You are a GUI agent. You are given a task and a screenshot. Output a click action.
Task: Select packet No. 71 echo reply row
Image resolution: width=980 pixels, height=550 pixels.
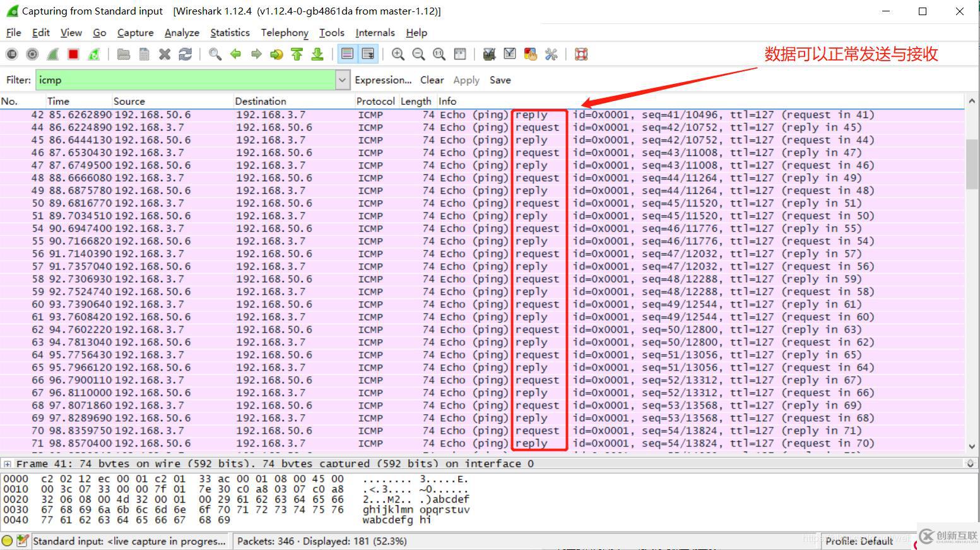[482, 443]
